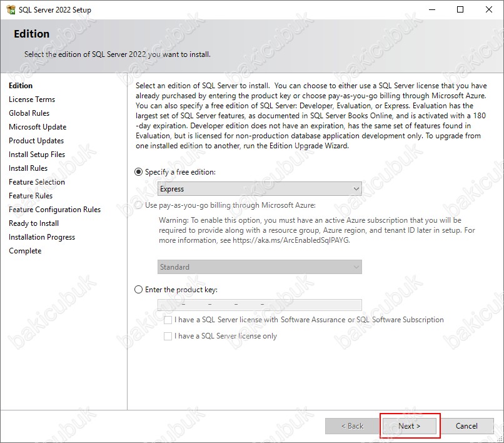
Task: Select the License Terms step
Action: pyautogui.click(x=32, y=99)
